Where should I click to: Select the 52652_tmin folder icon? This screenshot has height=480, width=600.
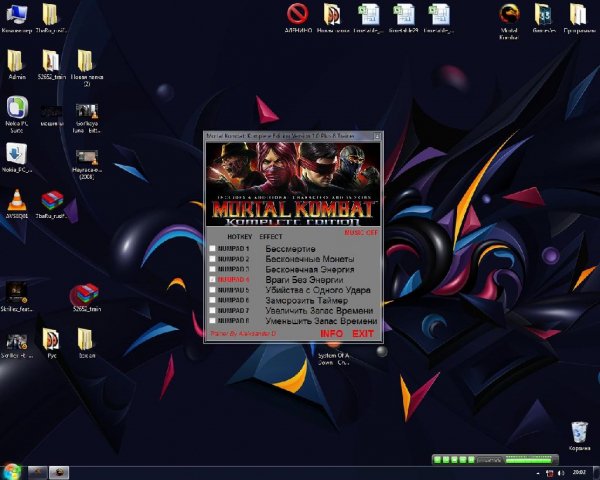[x=52, y=65]
